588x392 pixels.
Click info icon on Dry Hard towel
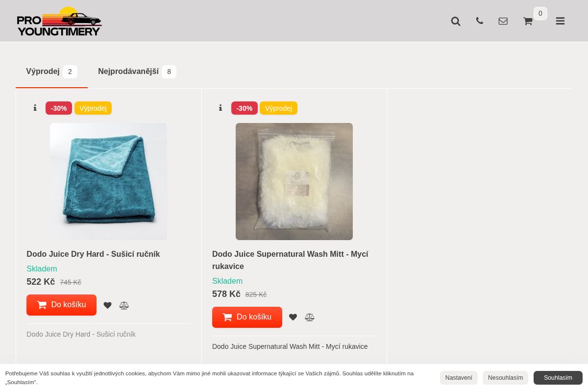point(35,108)
